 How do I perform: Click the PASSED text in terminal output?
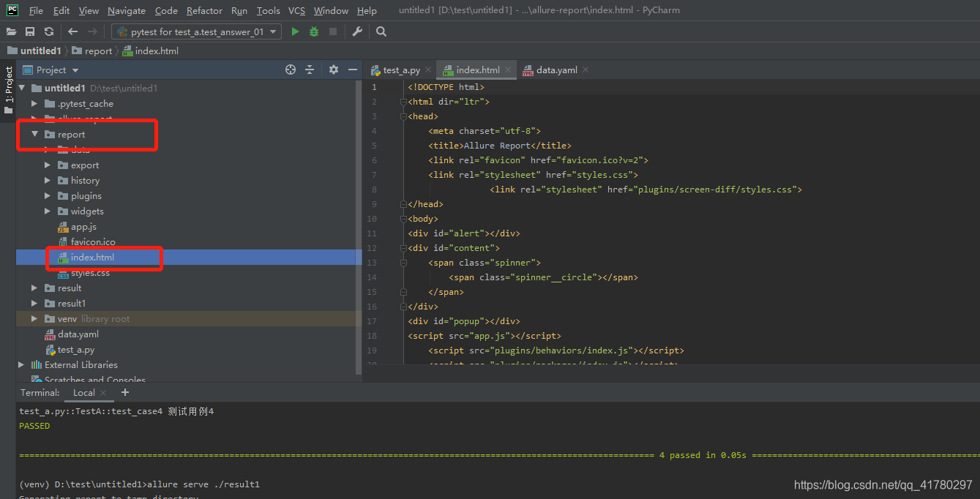coord(34,426)
